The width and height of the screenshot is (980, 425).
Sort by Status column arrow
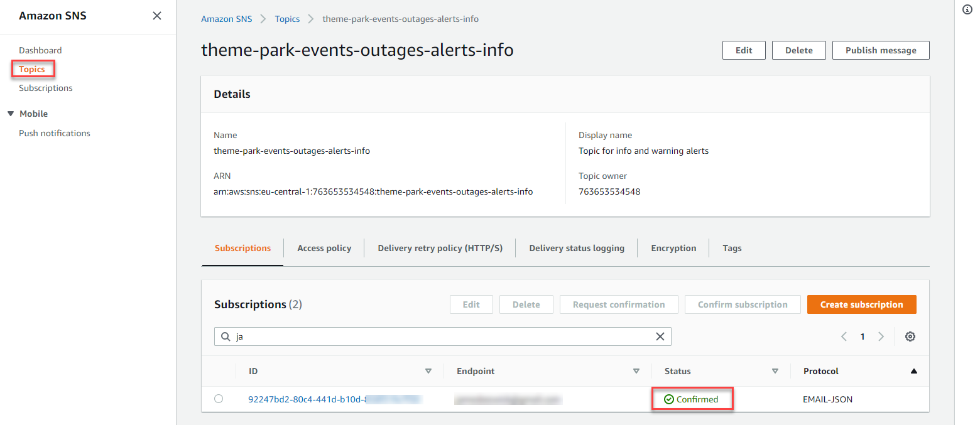point(775,371)
